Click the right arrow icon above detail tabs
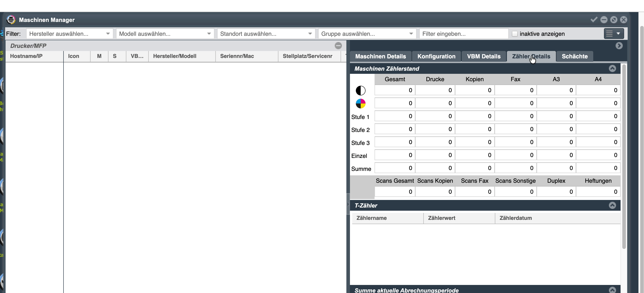 pyautogui.click(x=619, y=45)
